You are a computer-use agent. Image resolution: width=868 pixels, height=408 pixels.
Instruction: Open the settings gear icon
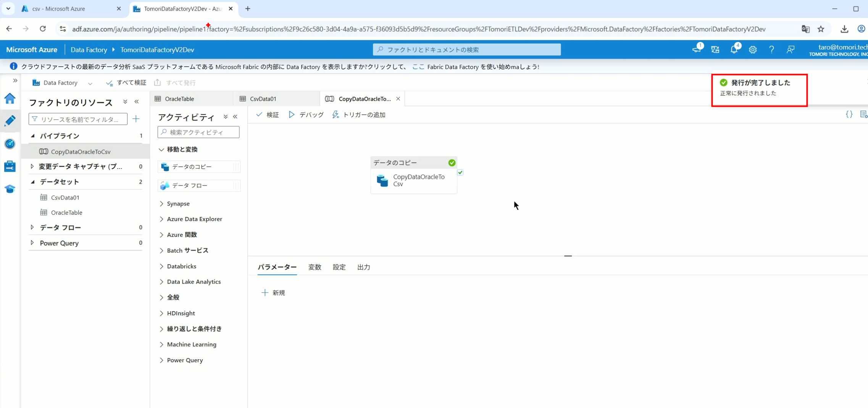[x=752, y=50]
